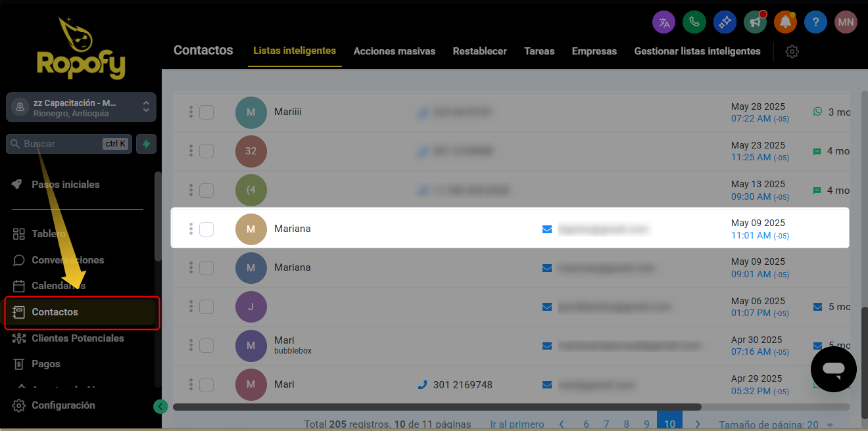The width and height of the screenshot is (868, 431).
Task: Tick the checkbox in highlighted Mariana row
Action: point(206,229)
